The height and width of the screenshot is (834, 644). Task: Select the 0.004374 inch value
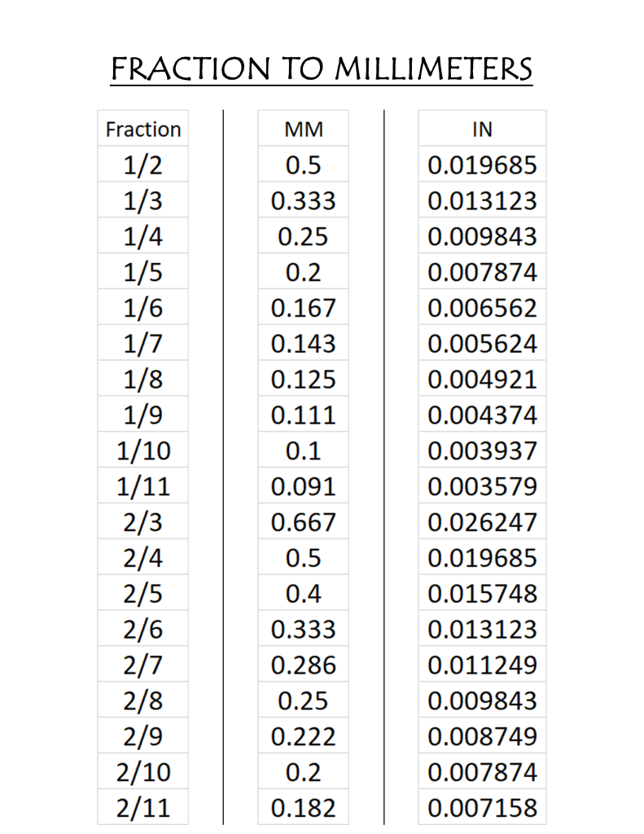coord(482,414)
